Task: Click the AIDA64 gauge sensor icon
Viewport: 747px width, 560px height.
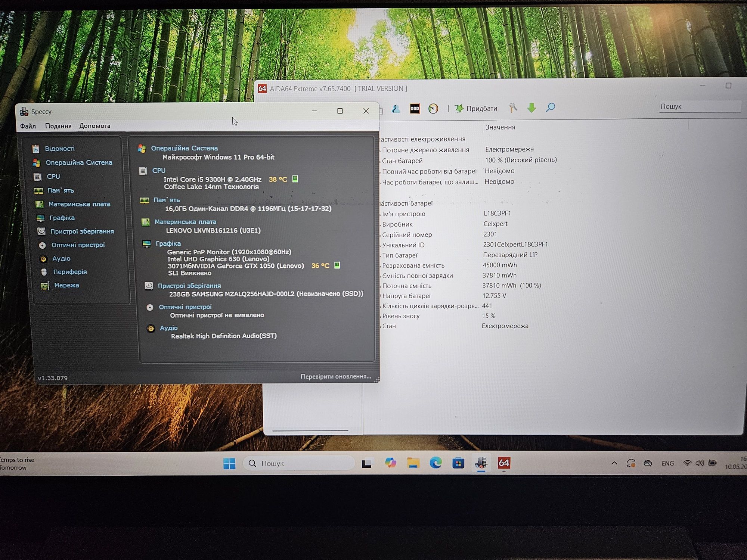Action: pyautogui.click(x=433, y=109)
